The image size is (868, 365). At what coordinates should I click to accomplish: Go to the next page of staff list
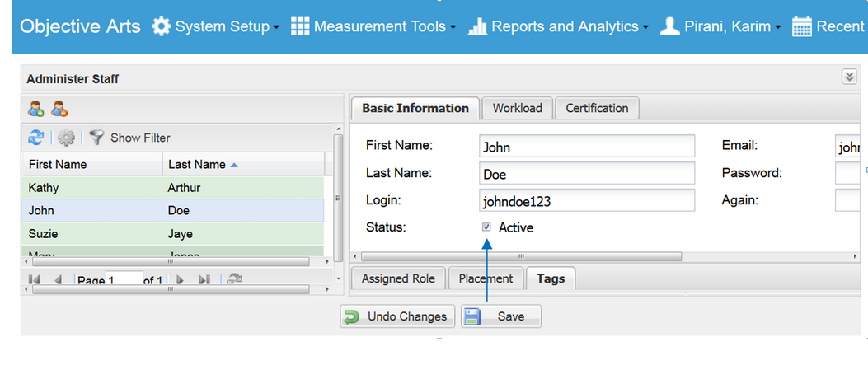point(180,280)
